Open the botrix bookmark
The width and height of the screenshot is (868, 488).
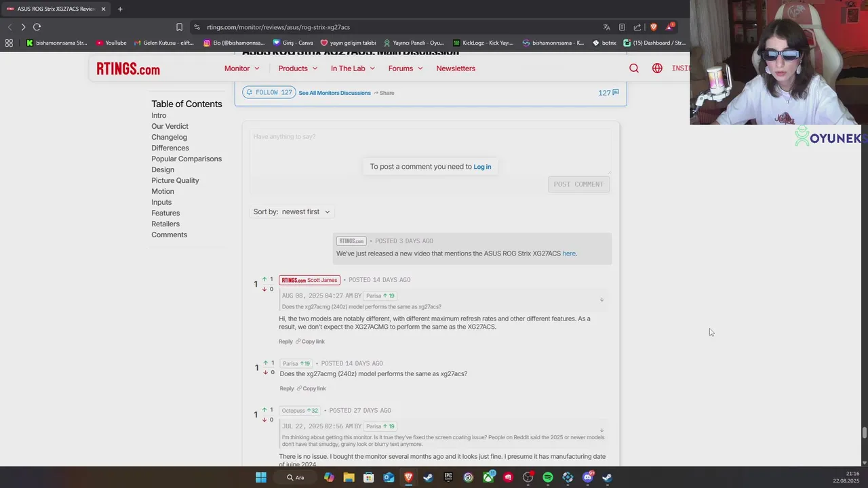tap(604, 43)
